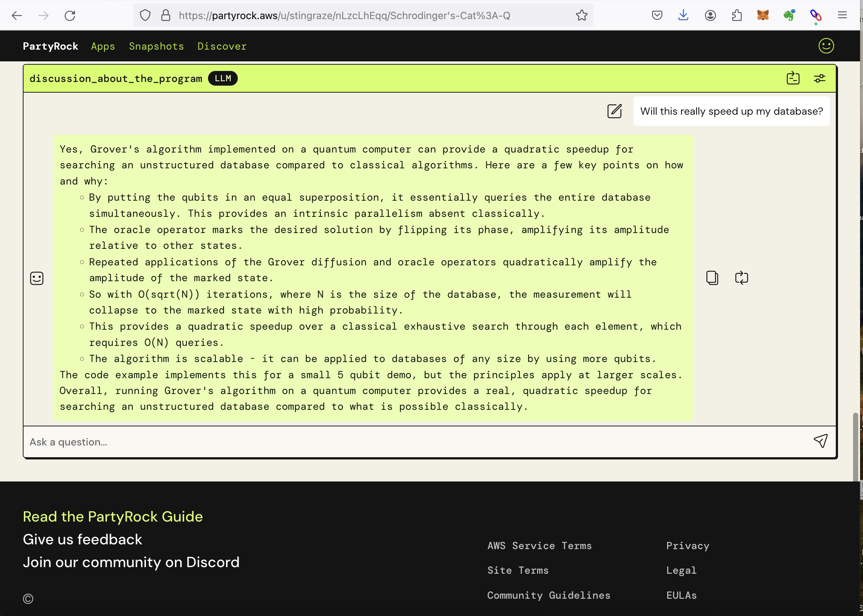This screenshot has width=863, height=616.
Task: Click the Join our community on Discord link
Action: pos(131,562)
